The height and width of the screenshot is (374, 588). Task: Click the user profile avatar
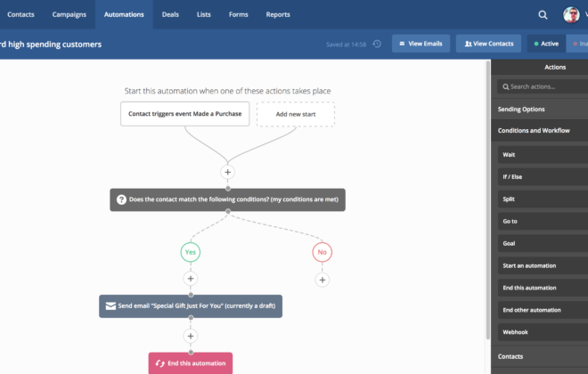tap(571, 14)
